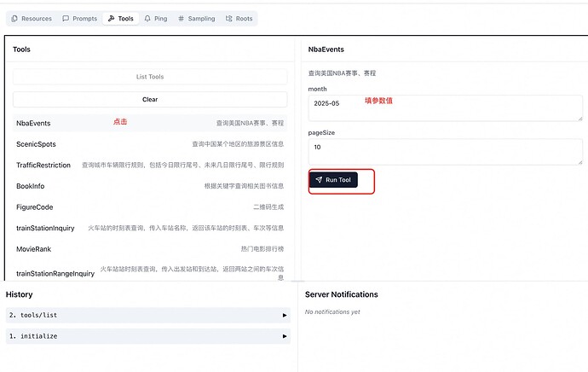Open the Ping tab
Image resolution: width=588 pixels, height=372 pixels.
point(156,19)
